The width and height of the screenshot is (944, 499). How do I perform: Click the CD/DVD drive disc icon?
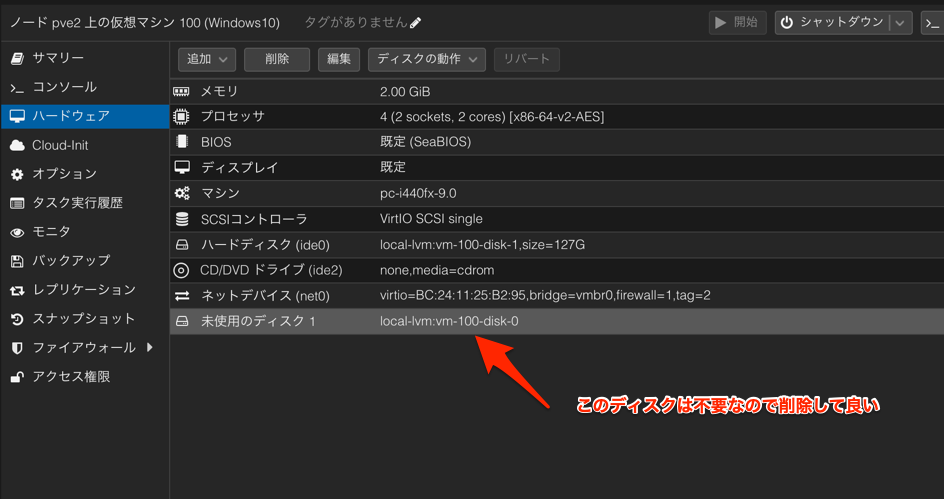(181, 270)
